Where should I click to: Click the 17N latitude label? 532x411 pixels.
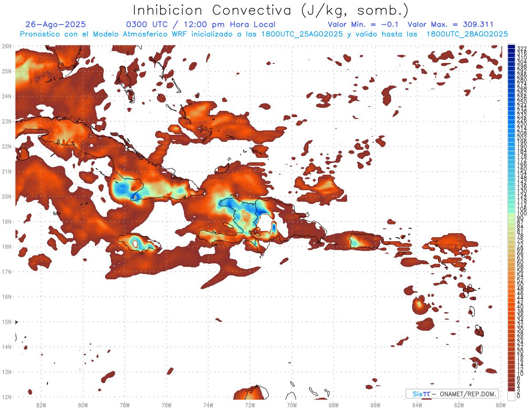tap(6, 271)
